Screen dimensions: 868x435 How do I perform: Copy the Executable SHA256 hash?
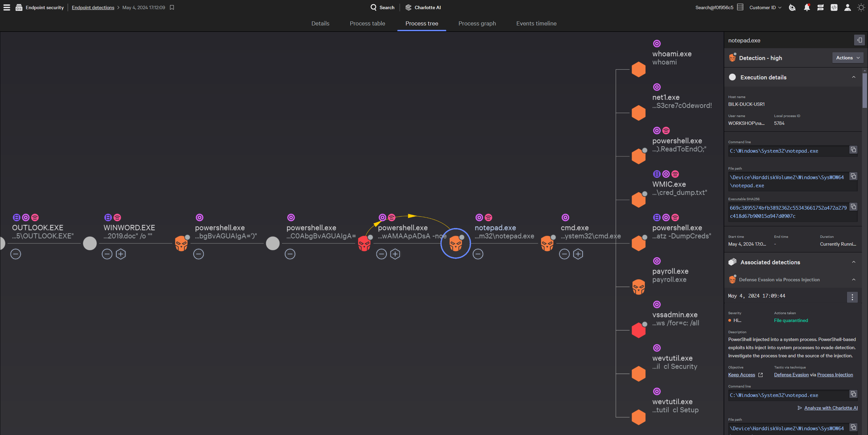tap(853, 206)
